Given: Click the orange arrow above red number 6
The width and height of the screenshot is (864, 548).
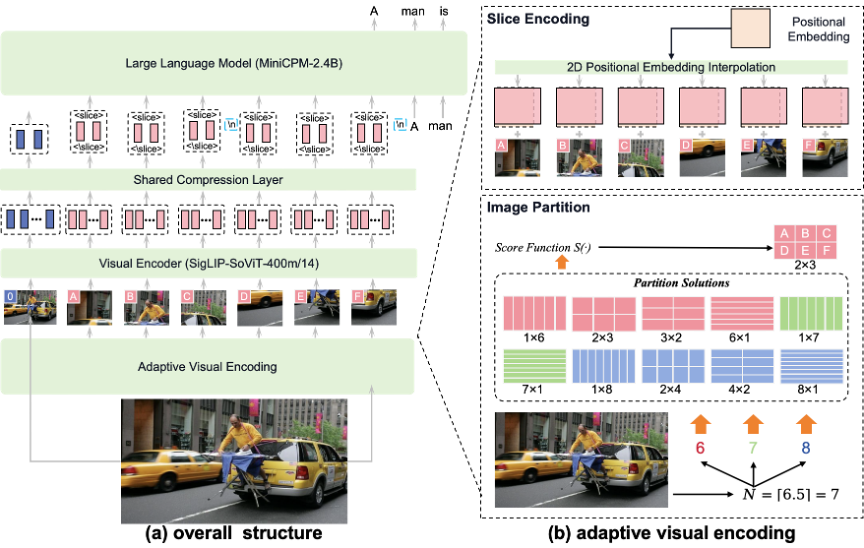Looking at the screenshot, I should click(x=699, y=422).
